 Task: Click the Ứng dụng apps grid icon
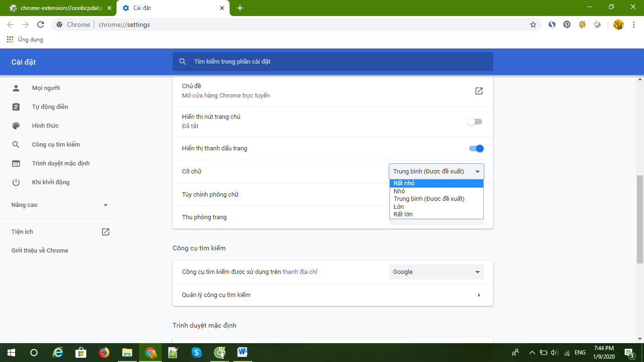pyautogui.click(x=10, y=40)
